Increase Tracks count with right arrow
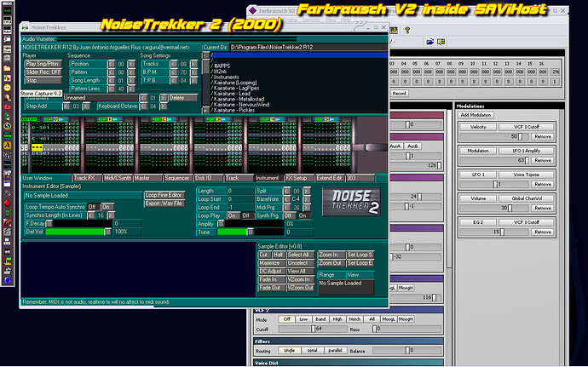The image size is (588, 367). (193, 64)
